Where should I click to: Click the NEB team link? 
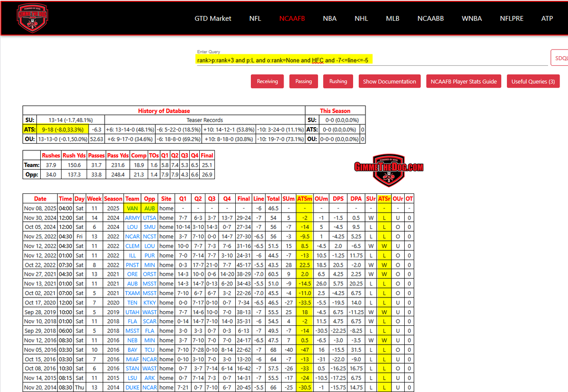133,340
